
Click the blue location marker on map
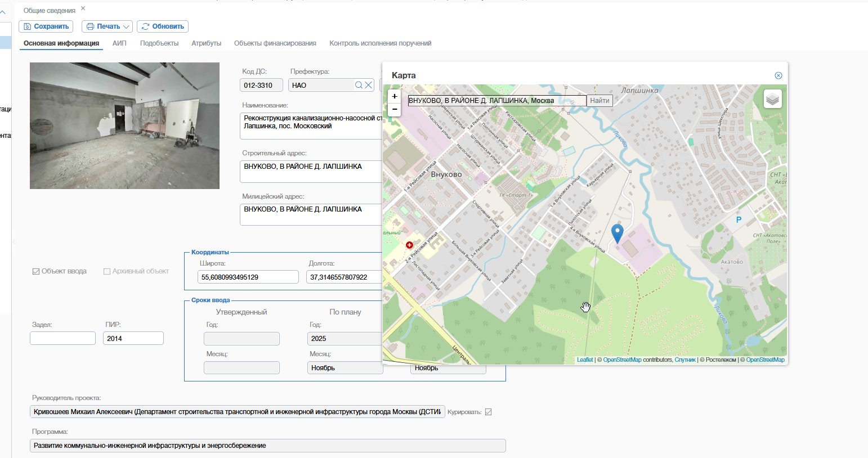pos(618,233)
